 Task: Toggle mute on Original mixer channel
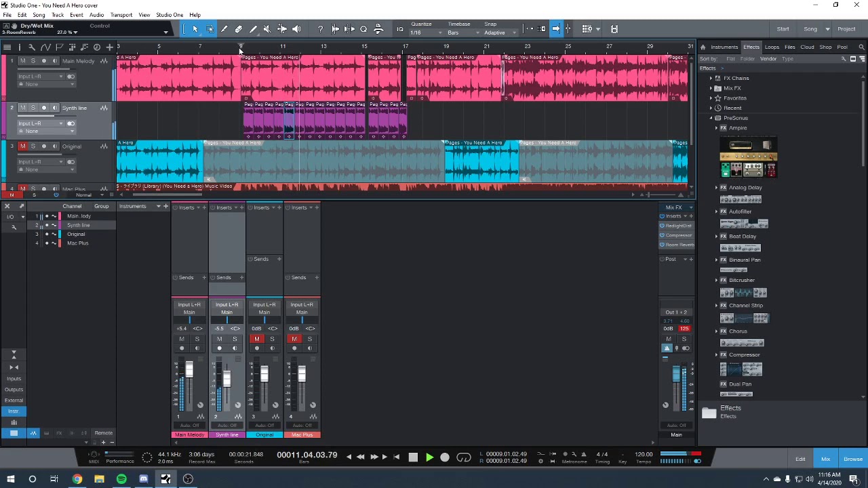pyautogui.click(x=256, y=339)
